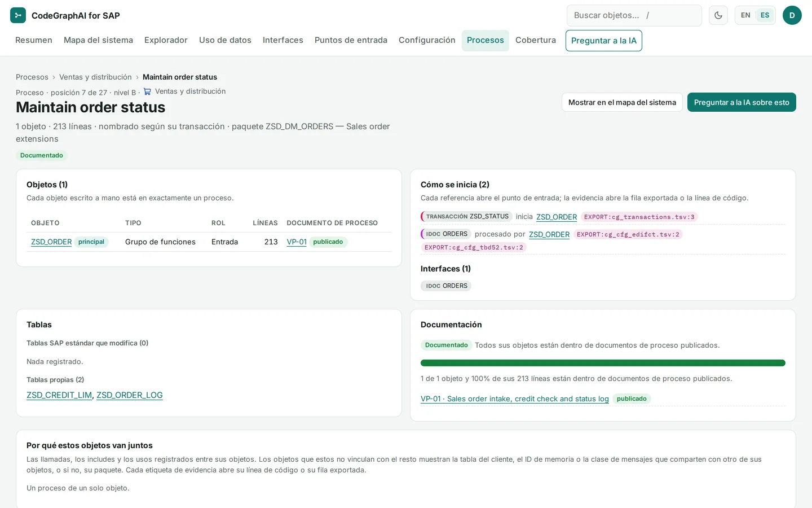Switch language to ES

(765, 15)
